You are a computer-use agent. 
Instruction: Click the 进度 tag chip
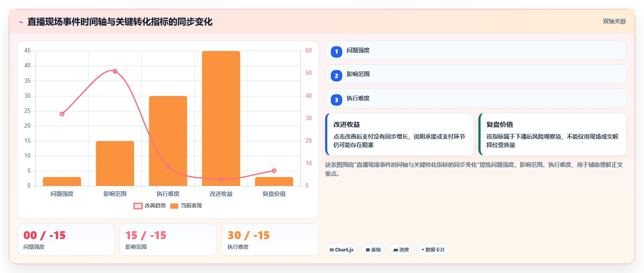pyautogui.click(x=401, y=250)
